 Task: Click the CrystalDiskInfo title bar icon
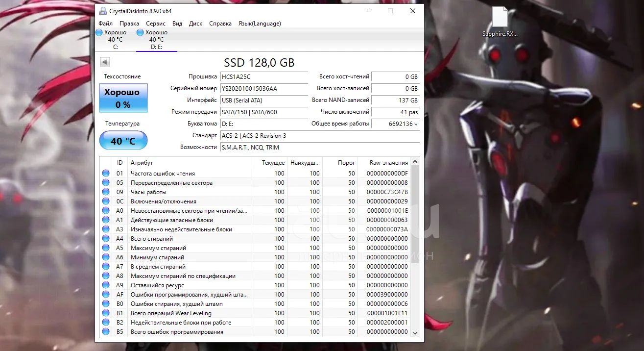[102, 11]
